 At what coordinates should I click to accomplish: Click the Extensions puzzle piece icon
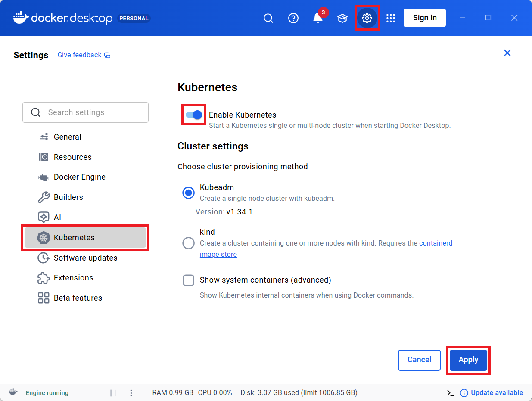[44, 278]
